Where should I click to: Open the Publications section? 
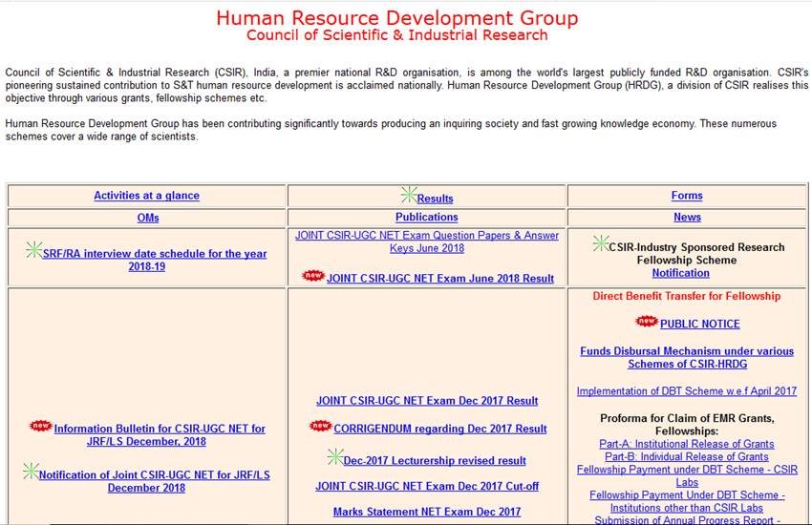click(427, 218)
